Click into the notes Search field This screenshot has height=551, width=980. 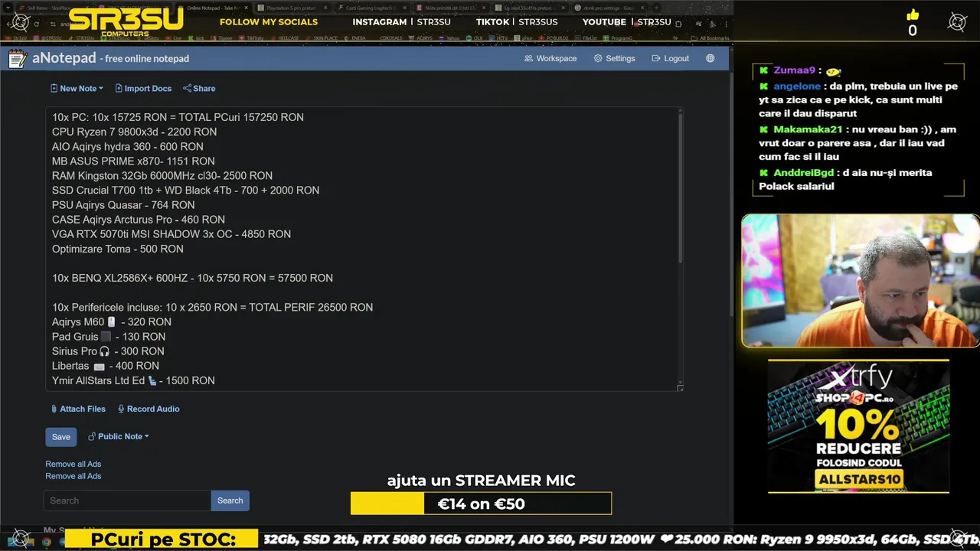(127, 500)
